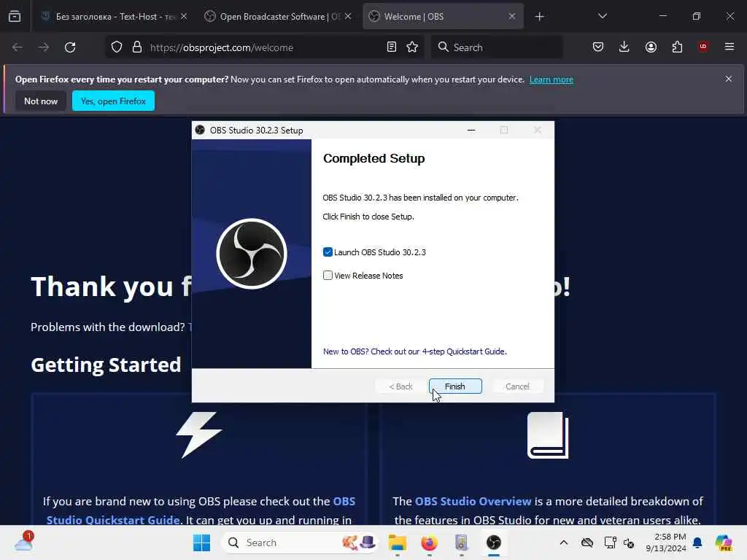
Task: Open the clock showing 2:58 PM
Action: point(665,542)
